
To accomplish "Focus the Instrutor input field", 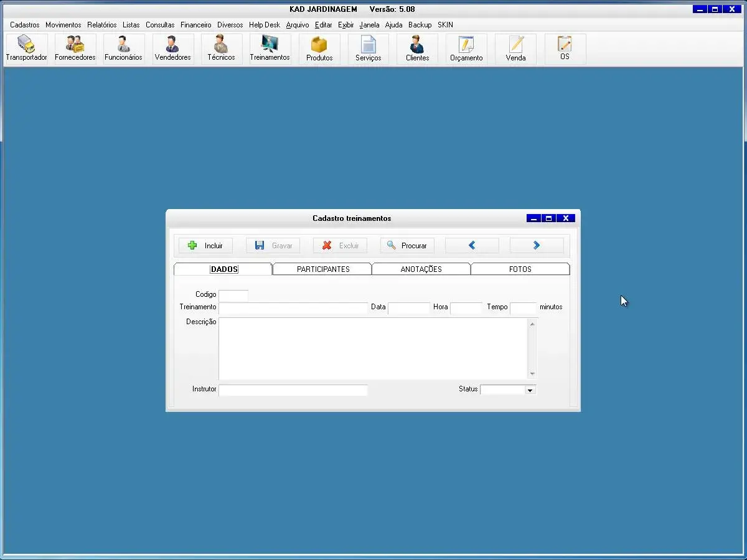I will [293, 390].
